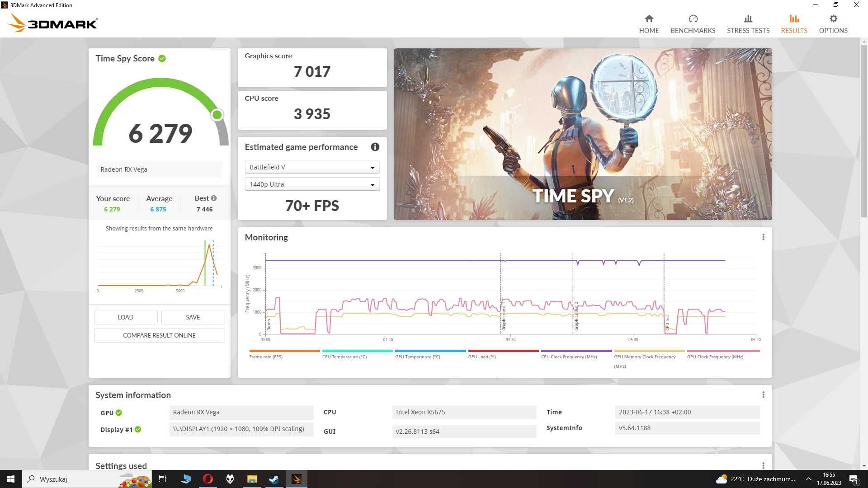Click the LOAD button
868x488 pixels.
125,317
